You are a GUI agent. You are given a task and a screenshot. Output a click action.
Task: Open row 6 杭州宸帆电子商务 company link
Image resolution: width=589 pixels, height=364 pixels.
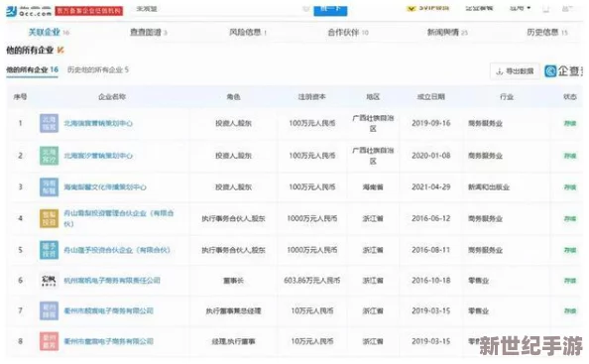point(112,281)
